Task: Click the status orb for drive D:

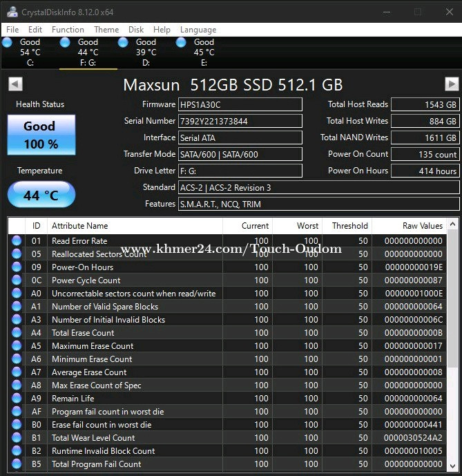Action: tap(123, 43)
